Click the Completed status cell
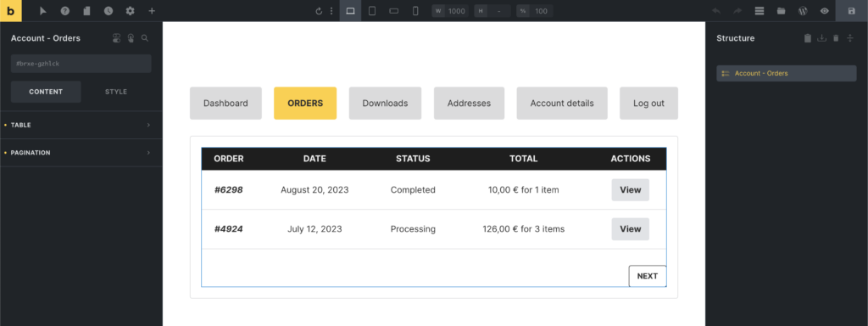Viewport: 868px width, 326px height. [413, 190]
